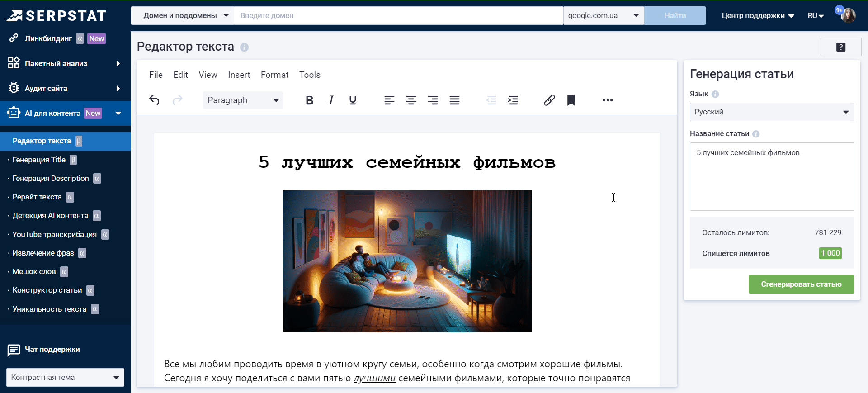Click the Чат поддержки chat icon
The height and width of the screenshot is (393, 868).
(14, 350)
